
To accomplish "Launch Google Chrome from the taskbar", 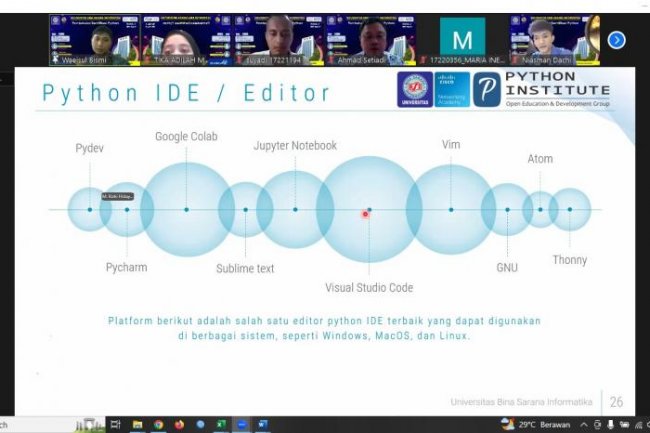I will pyautogui.click(x=158, y=425).
